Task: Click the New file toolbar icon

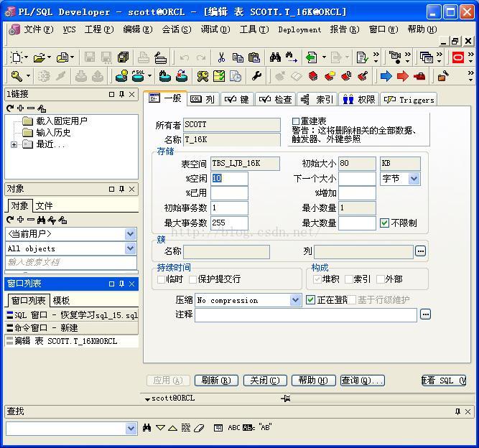Action: [x=17, y=57]
